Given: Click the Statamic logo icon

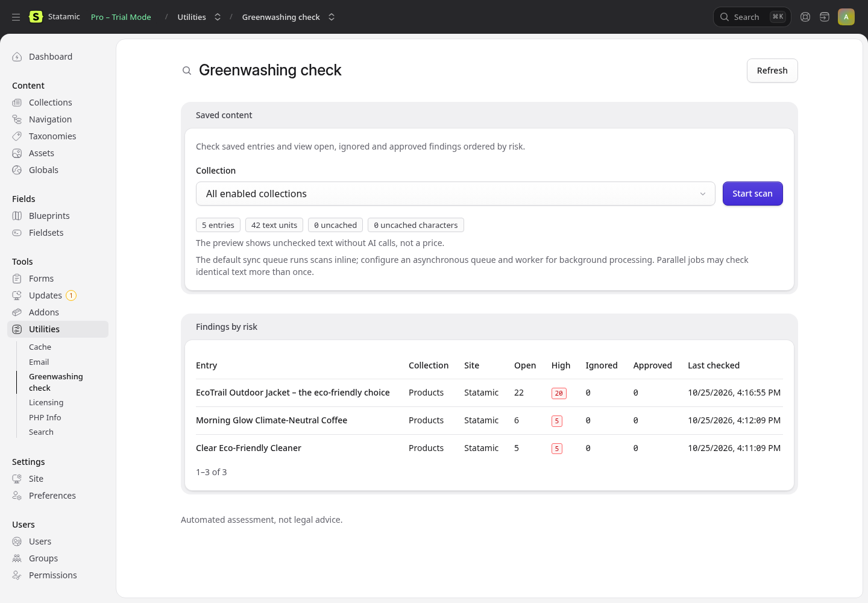Looking at the screenshot, I should pos(36,17).
